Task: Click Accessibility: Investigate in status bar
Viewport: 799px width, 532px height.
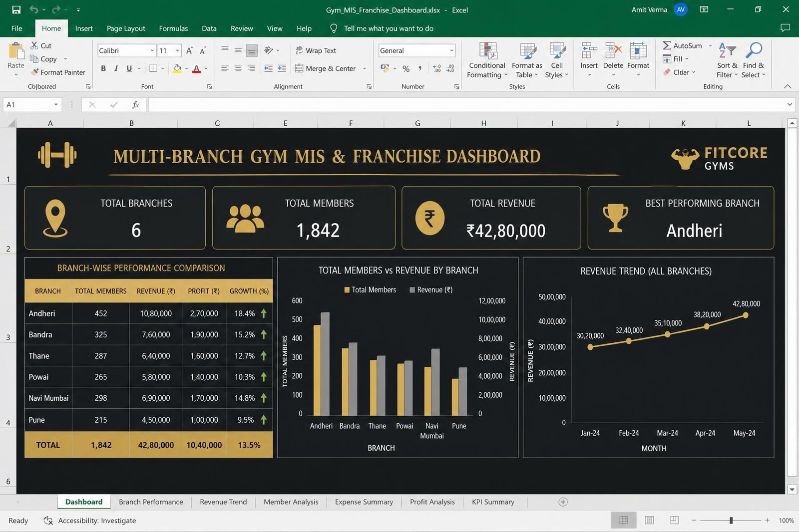Action: tap(90, 520)
